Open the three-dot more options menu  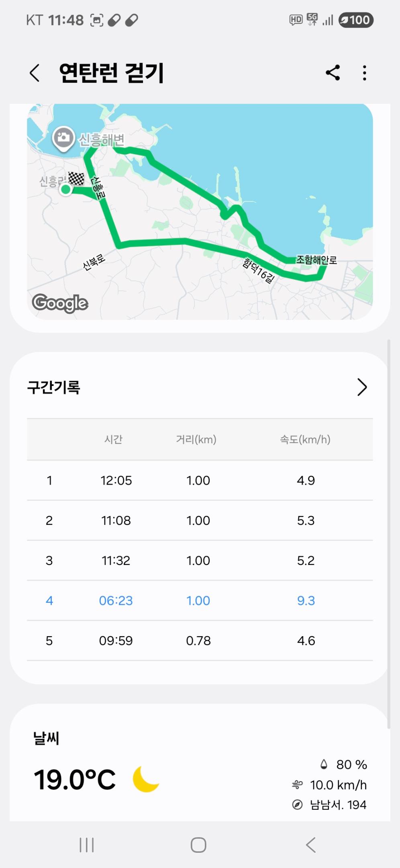pos(364,73)
